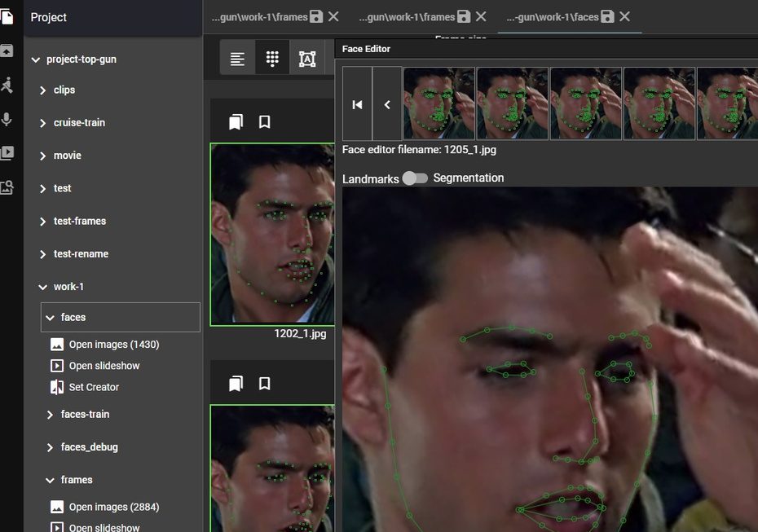Close the second work-1\frames tab
This screenshot has height=532, width=758.
[481, 16]
